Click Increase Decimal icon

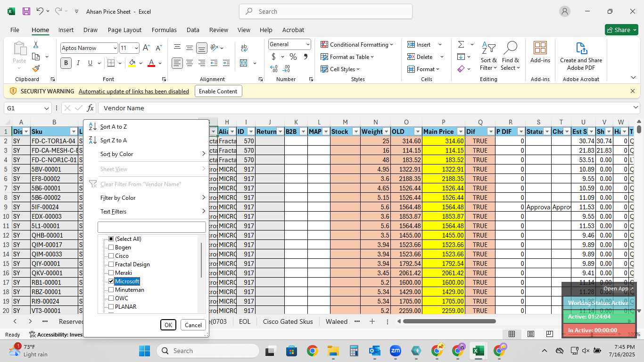[273, 69]
